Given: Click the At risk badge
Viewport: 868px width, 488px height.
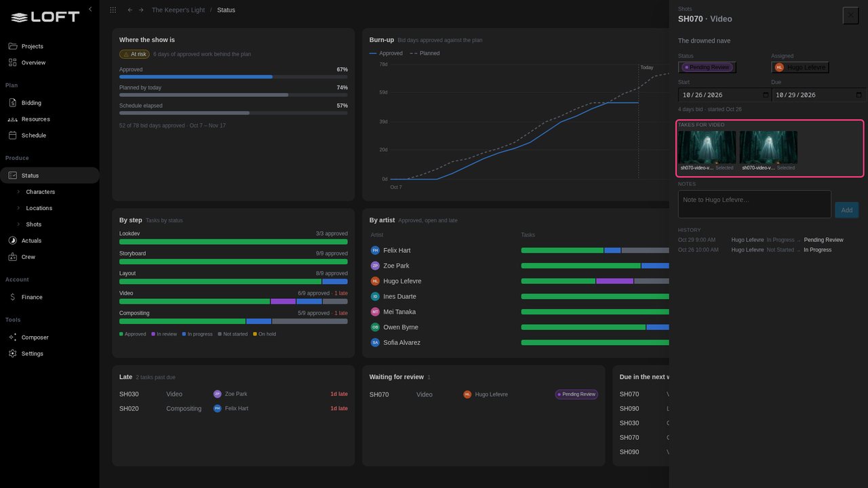Looking at the screenshot, I should point(134,54).
